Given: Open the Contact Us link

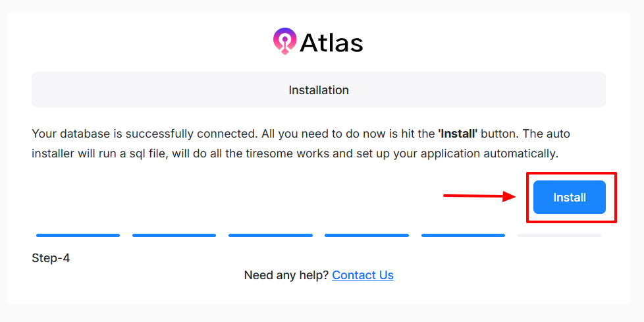Looking at the screenshot, I should pyautogui.click(x=363, y=275).
